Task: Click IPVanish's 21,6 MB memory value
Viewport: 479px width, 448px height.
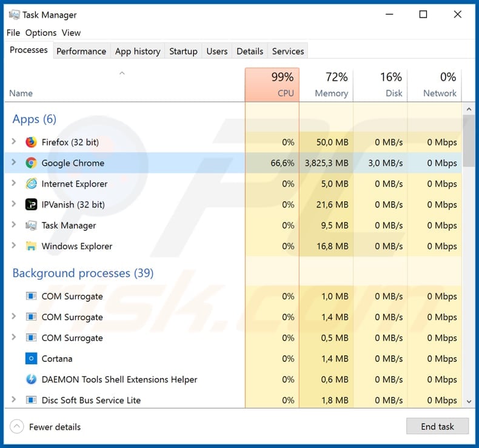Action: 332,205
